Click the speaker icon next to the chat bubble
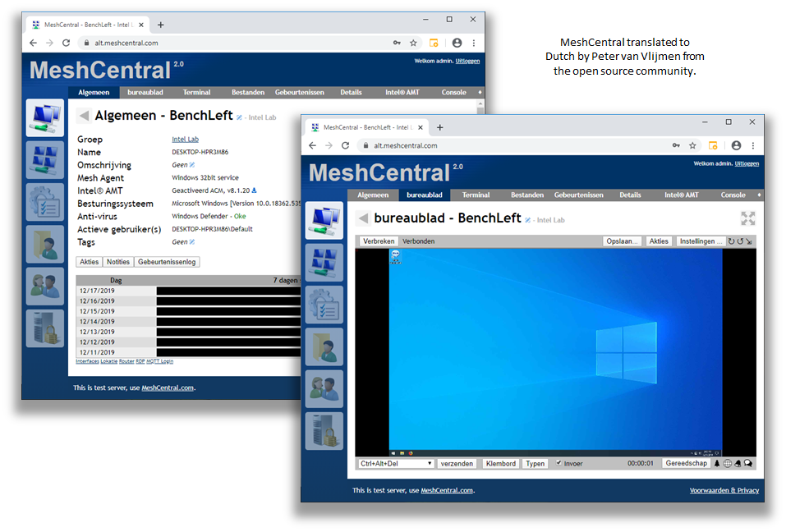This screenshot has width=786, height=532. pos(717,463)
